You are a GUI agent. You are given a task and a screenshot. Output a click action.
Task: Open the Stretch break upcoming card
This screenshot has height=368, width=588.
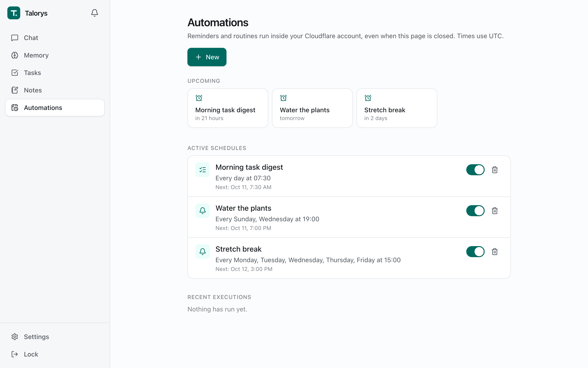(x=397, y=108)
